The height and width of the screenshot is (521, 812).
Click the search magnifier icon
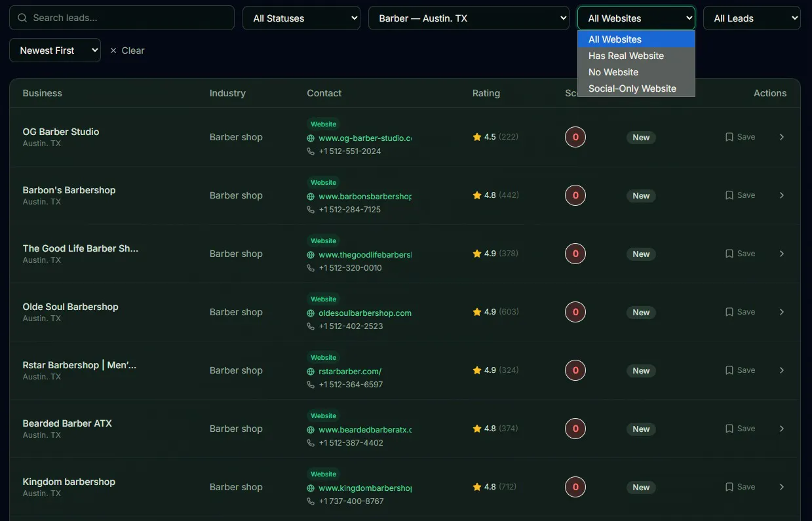23,18
